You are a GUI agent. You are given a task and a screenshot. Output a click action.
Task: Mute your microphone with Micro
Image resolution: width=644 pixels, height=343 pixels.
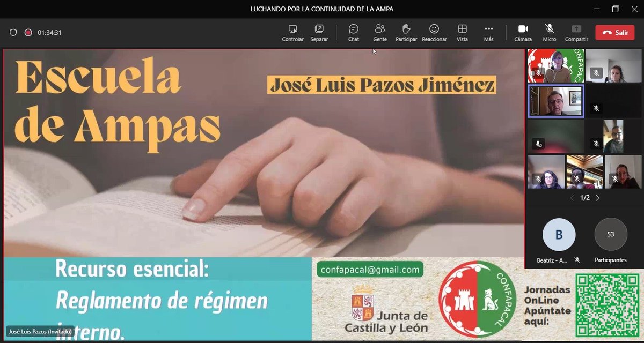coord(549,32)
